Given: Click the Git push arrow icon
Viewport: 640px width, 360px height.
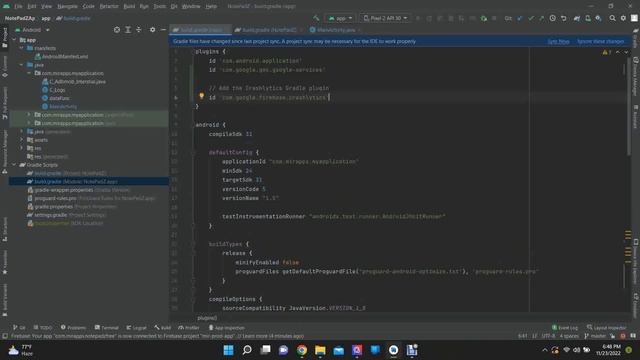Looking at the screenshot, I should coord(542,18).
